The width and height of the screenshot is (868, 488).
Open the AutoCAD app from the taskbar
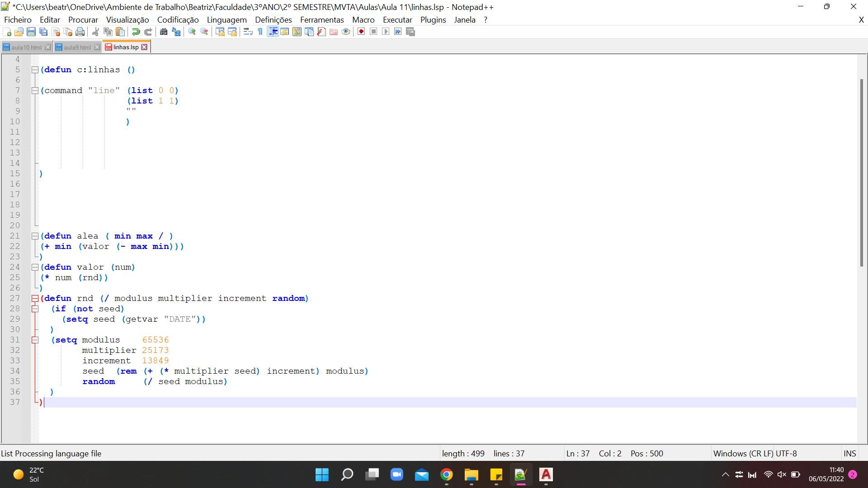(x=546, y=474)
